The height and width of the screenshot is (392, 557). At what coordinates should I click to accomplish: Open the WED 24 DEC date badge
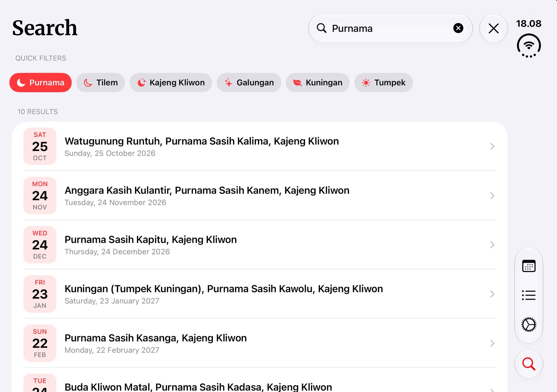(40, 245)
